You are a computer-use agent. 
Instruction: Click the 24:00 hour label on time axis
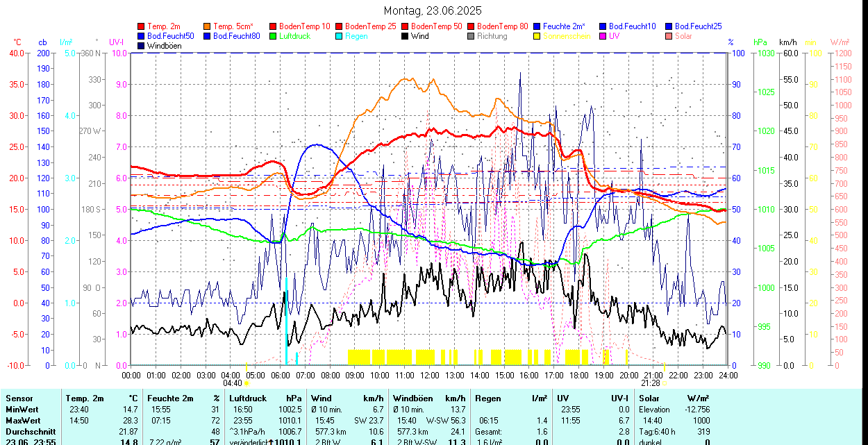728,375
